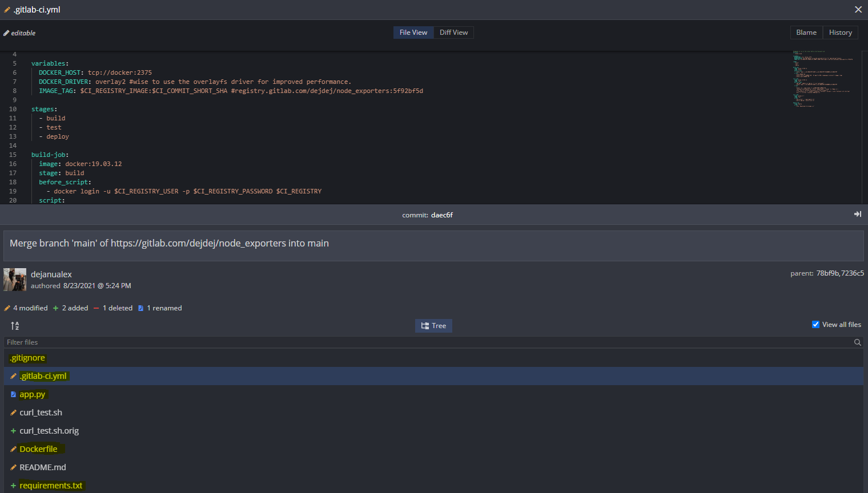Click the 'variables:' code line
The width and height of the screenshot is (868, 493).
(50, 63)
